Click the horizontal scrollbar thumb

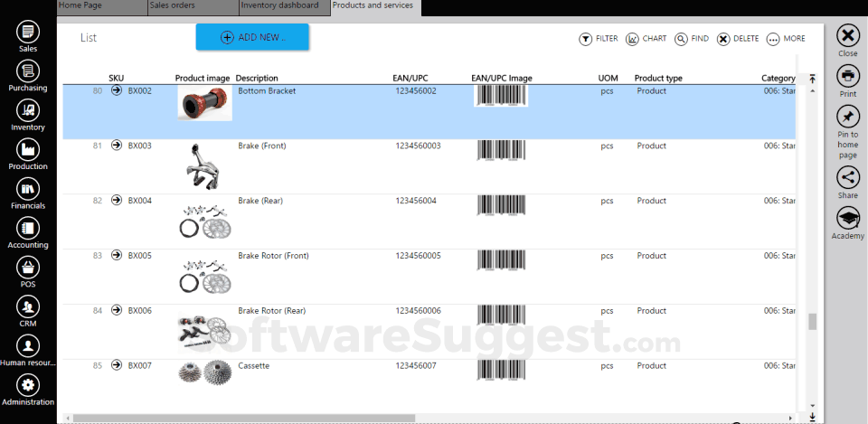pyautogui.click(x=243, y=418)
